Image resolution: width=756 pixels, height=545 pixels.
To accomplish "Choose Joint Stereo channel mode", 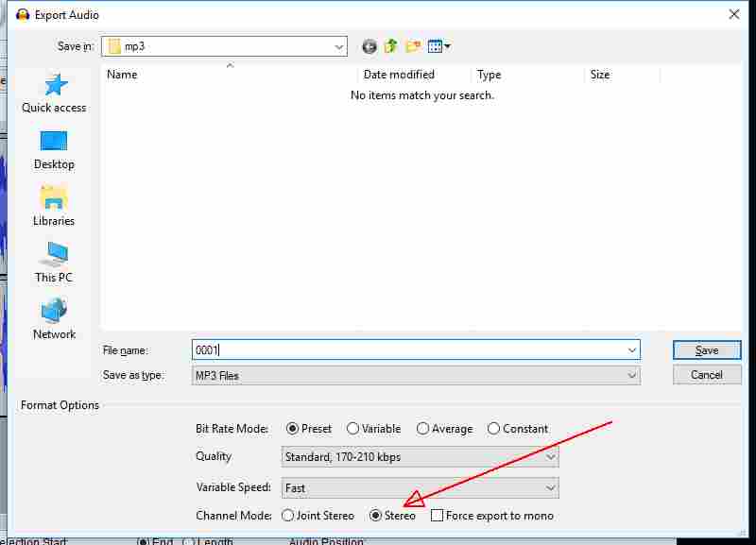I will 288,516.
